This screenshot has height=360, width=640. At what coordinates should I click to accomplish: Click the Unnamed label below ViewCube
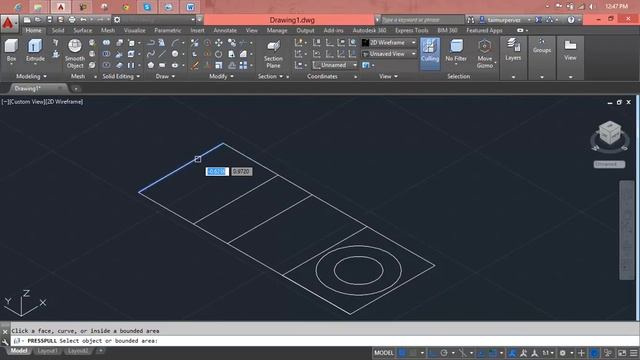click(x=609, y=164)
